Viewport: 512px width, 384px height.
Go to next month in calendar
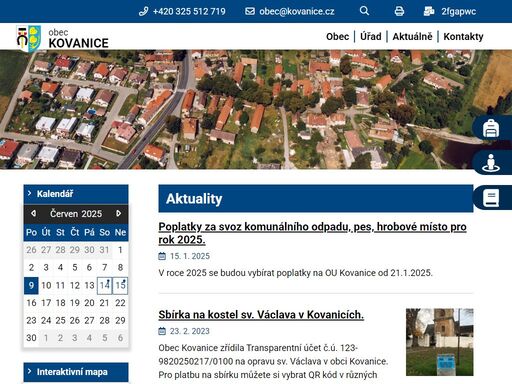point(119,213)
